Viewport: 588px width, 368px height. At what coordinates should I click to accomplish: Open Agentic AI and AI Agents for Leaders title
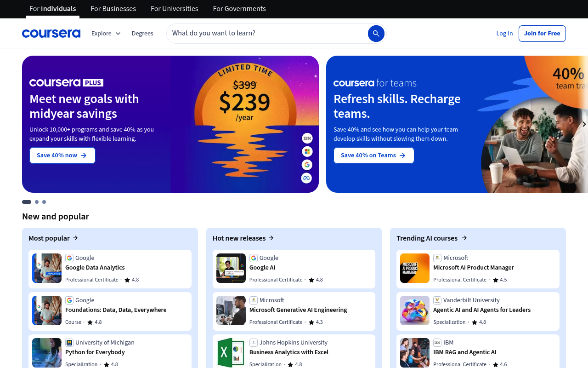[x=482, y=310]
